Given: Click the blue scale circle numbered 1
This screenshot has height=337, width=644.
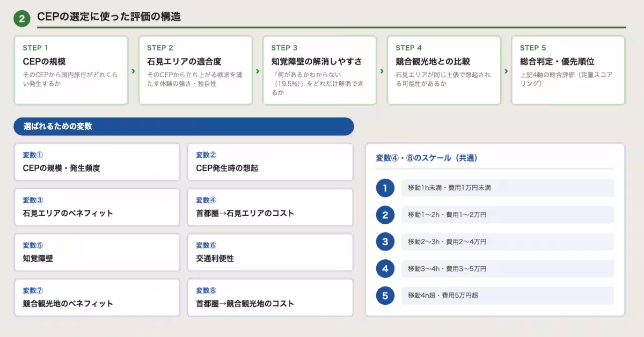Looking at the screenshot, I should [385, 188].
